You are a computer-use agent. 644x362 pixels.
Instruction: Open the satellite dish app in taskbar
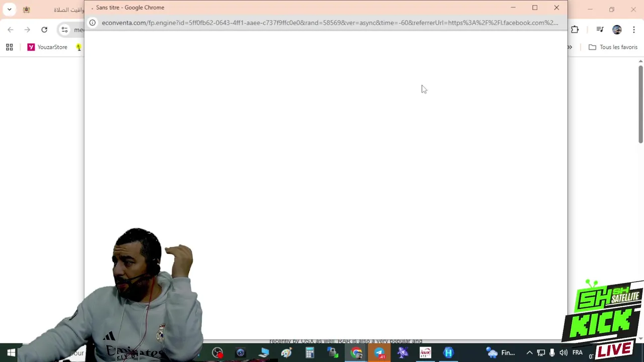pyautogui.click(x=403, y=353)
